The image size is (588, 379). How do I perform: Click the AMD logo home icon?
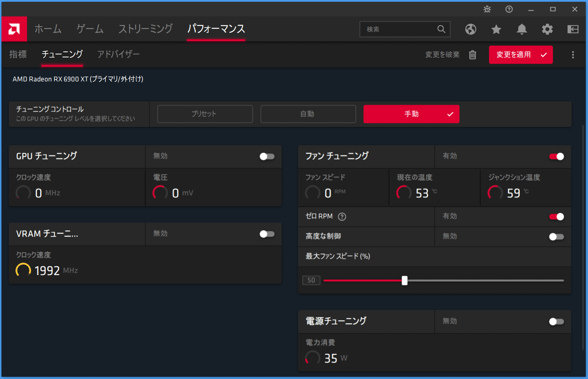tap(14, 29)
